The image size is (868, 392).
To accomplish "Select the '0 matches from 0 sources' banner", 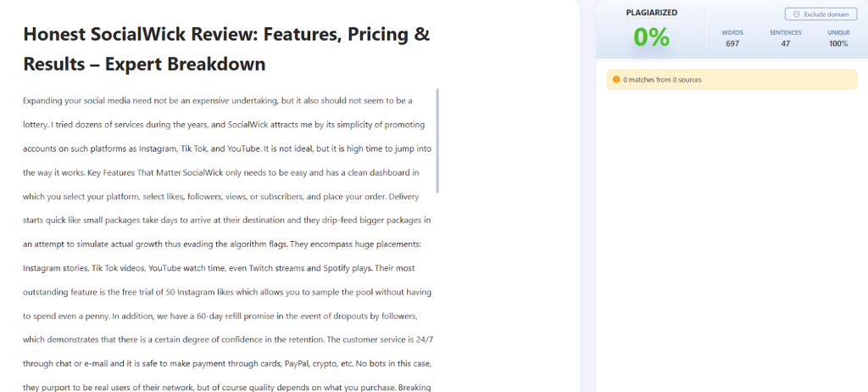I will 732,80.
